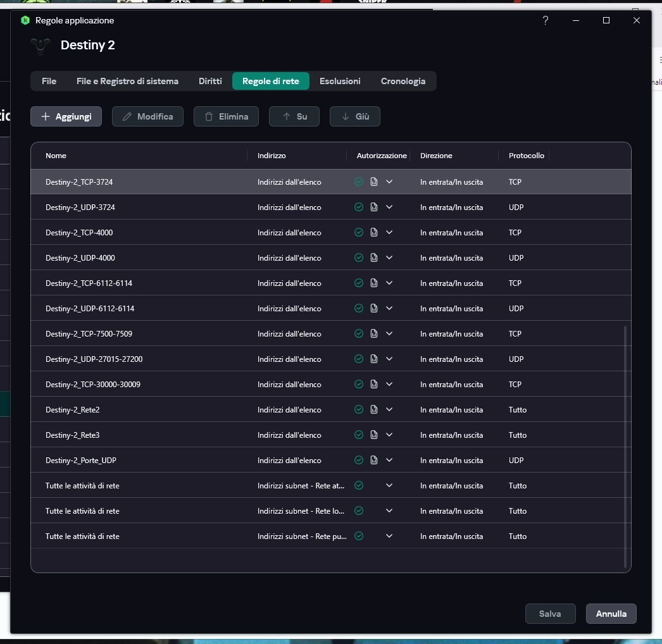This screenshot has width=662, height=644.
Task: Click the log report icon for Destiny-2_Rete2
Action: [374, 409]
